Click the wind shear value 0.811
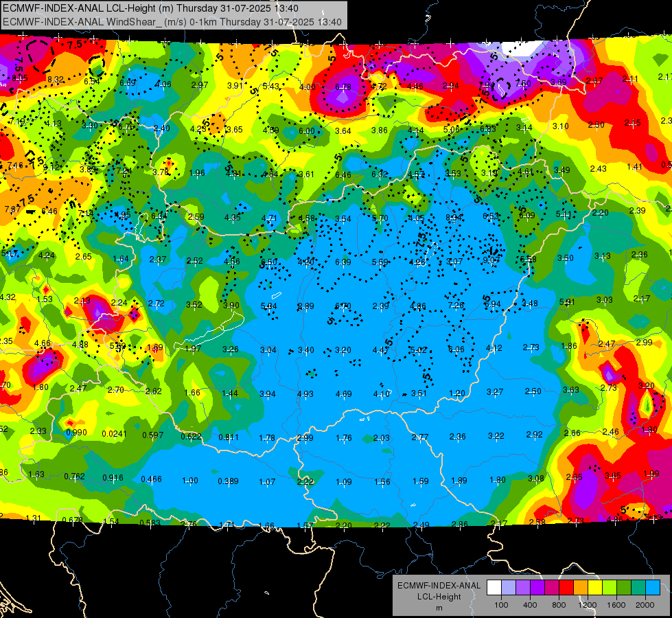Screen dimensions: 672x618 point(229,437)
